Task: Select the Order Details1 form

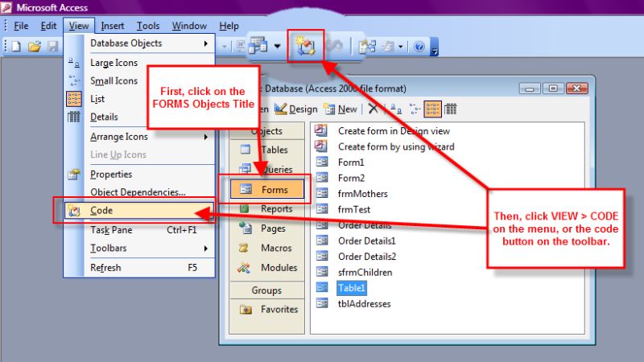Action: pos(367,241)
